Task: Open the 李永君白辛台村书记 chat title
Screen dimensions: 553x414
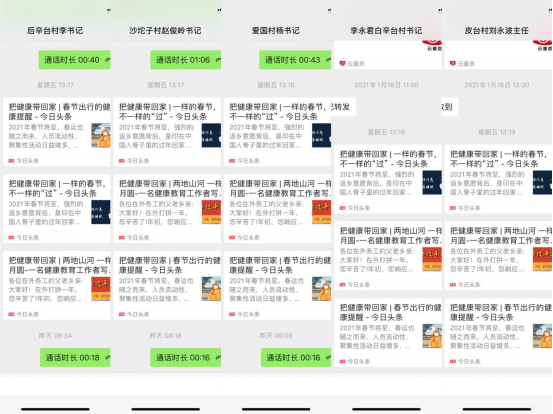Action: point(386,31)
